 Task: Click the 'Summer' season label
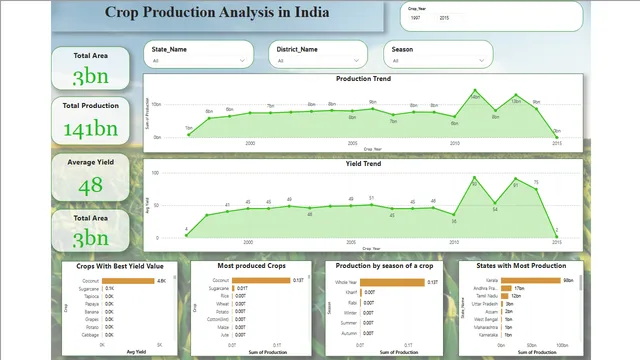(349, 323)
